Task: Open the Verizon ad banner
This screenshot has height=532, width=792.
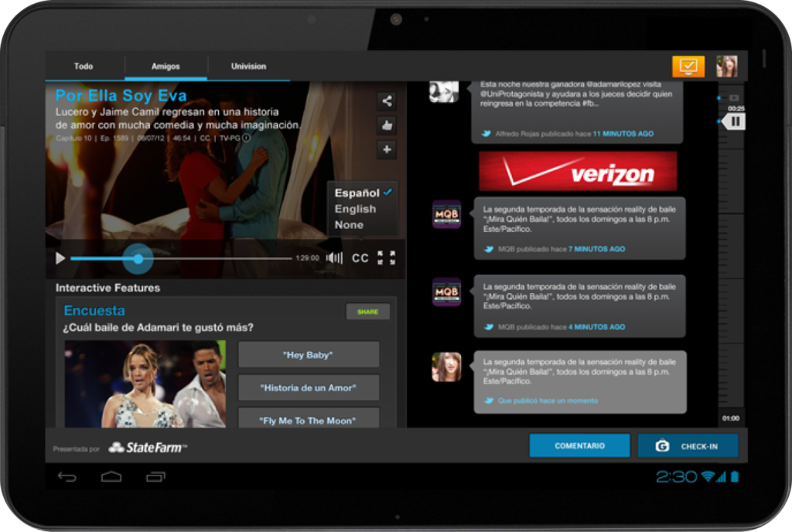Action: [x=578, y=172]
